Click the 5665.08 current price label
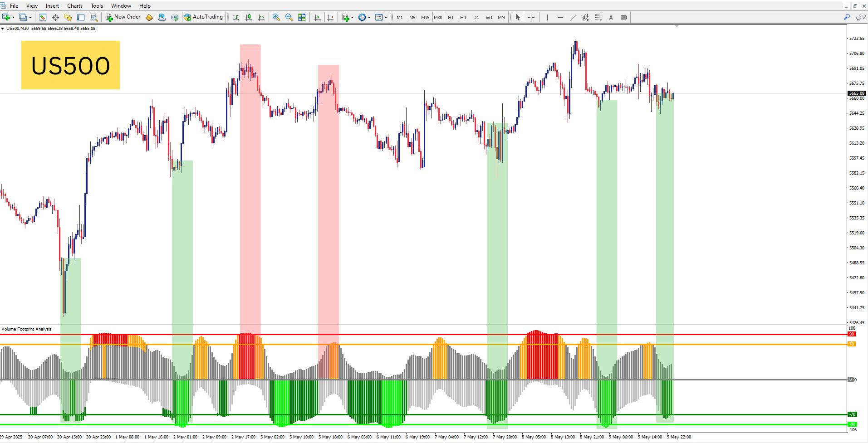This screenshot has width=868, height=443. click(857, 93)
